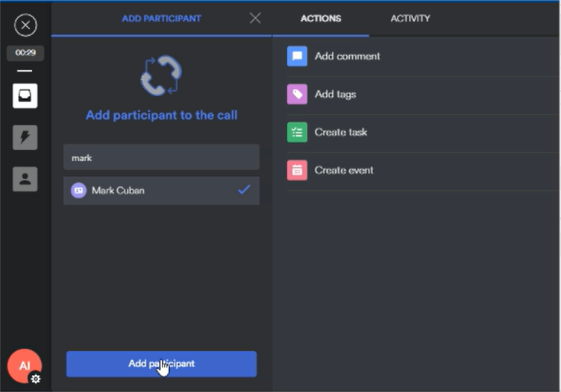Open the contacts person icon in sidebar
The width and height of the screenshot is (561, 392).
tap(25, 179)
